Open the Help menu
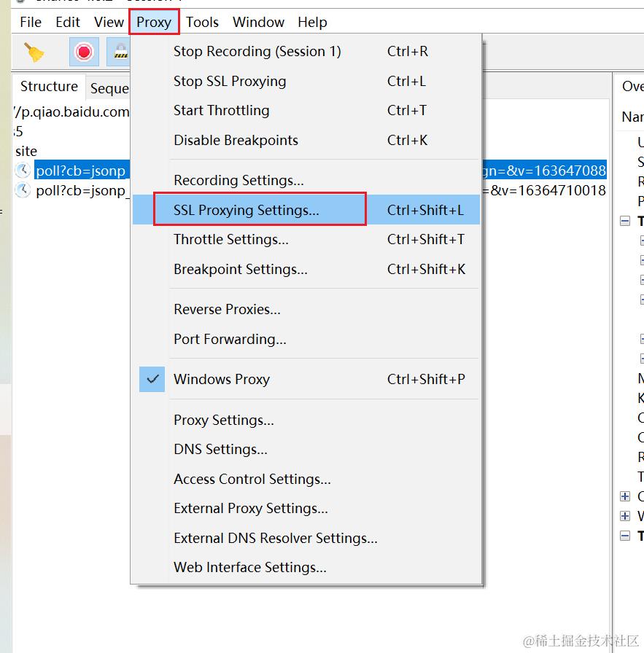 pos(312,22)
